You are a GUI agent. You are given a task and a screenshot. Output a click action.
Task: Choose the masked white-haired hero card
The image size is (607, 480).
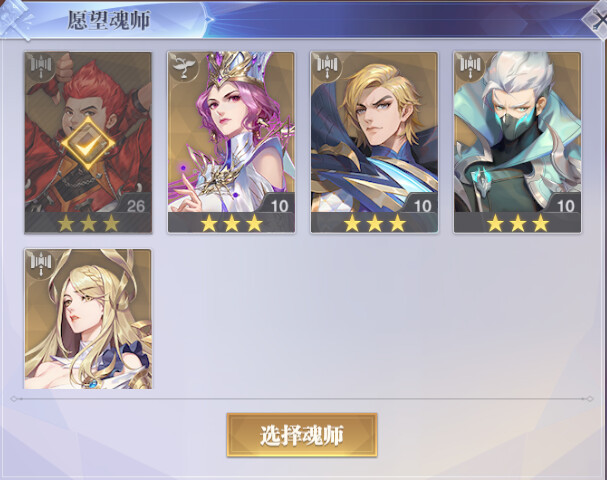coord(518,142)
